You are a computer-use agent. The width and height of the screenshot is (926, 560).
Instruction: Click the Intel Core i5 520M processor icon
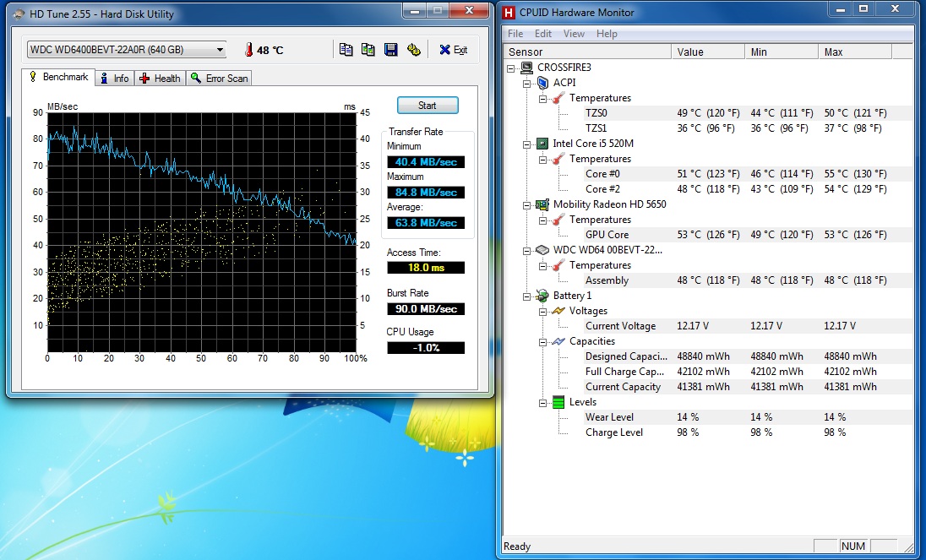(542, 144)
